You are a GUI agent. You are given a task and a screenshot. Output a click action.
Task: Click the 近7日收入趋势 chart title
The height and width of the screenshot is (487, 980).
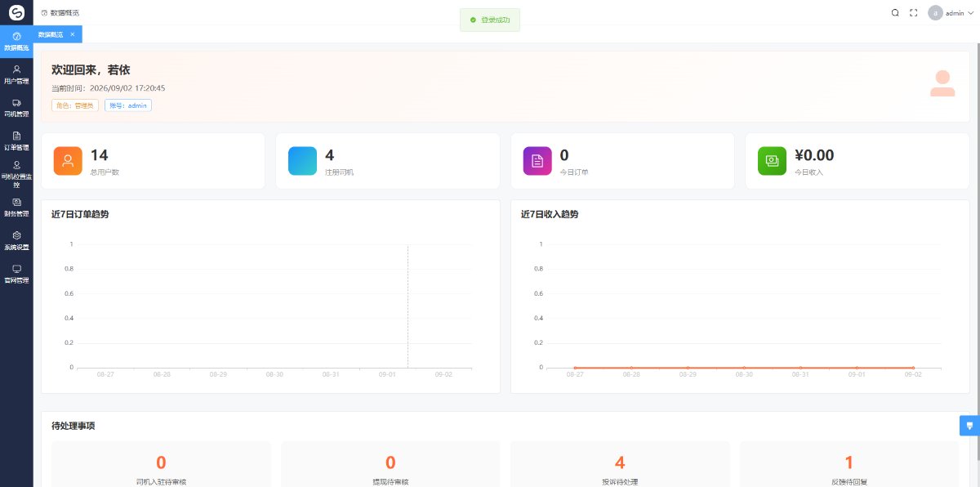coord(550,214)
